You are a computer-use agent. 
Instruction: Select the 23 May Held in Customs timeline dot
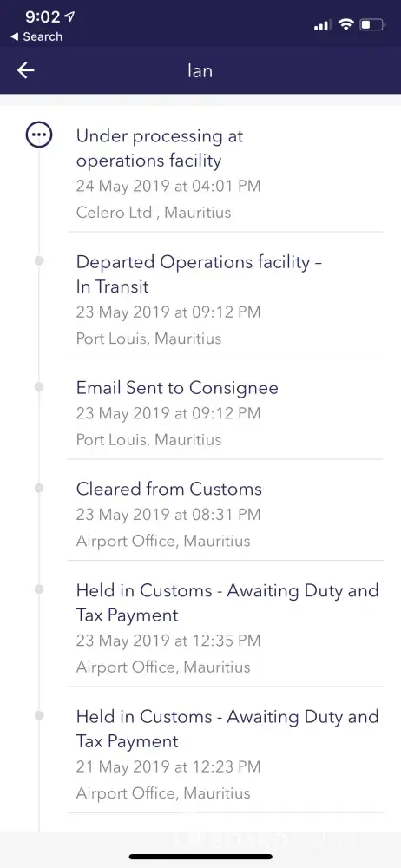click(x=39, y=589)
